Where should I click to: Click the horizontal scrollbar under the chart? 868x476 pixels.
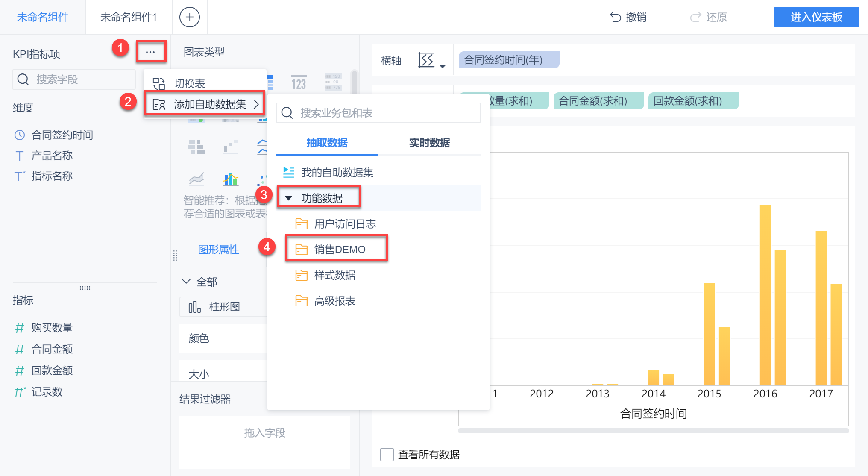[x=653, y=431]
